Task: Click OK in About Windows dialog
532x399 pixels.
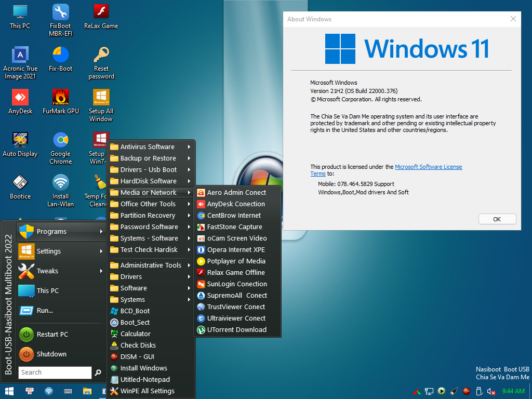Action: 497,219
